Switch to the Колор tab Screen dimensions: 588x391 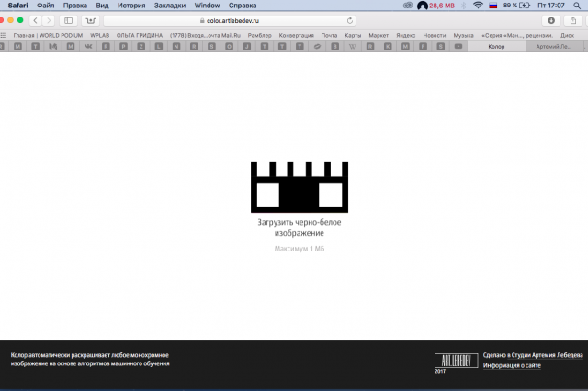(496, 47)
